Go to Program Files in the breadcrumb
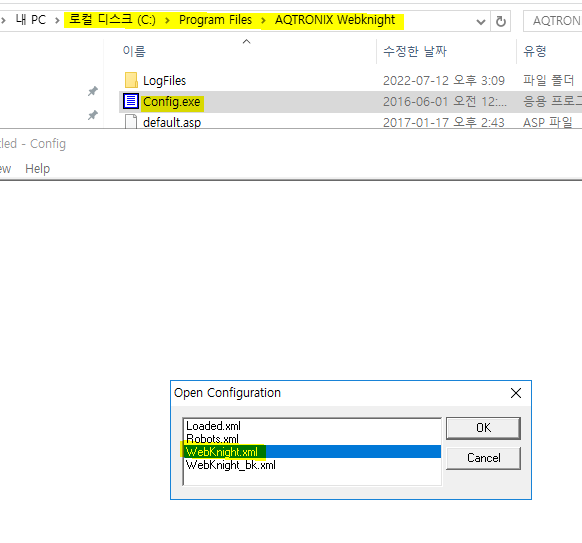 tap(215, 20)
